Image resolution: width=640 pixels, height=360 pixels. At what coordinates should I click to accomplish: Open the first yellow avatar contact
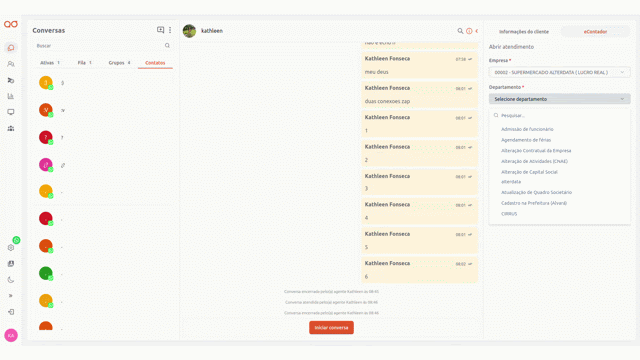pyautogui.click(x=46, y=82)
